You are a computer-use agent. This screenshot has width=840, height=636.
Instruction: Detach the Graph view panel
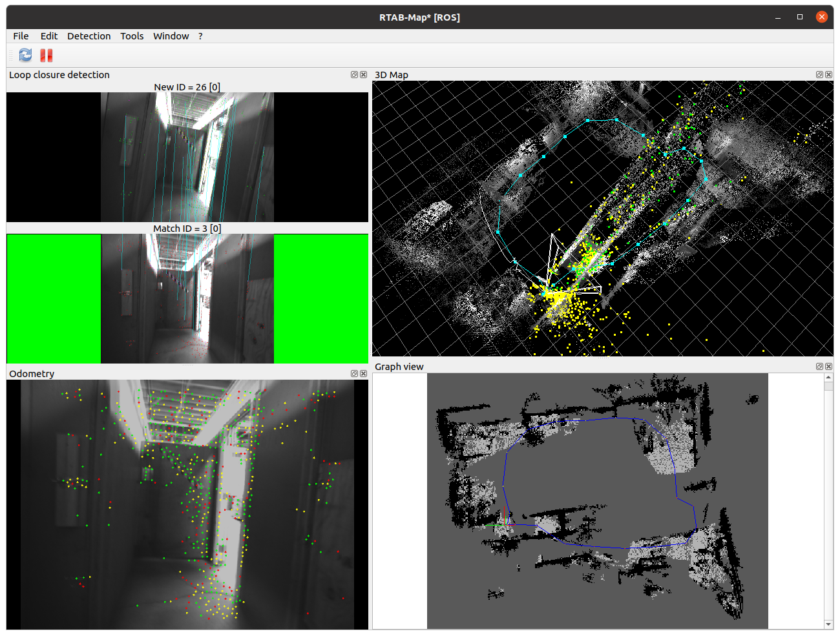point(819,367)
